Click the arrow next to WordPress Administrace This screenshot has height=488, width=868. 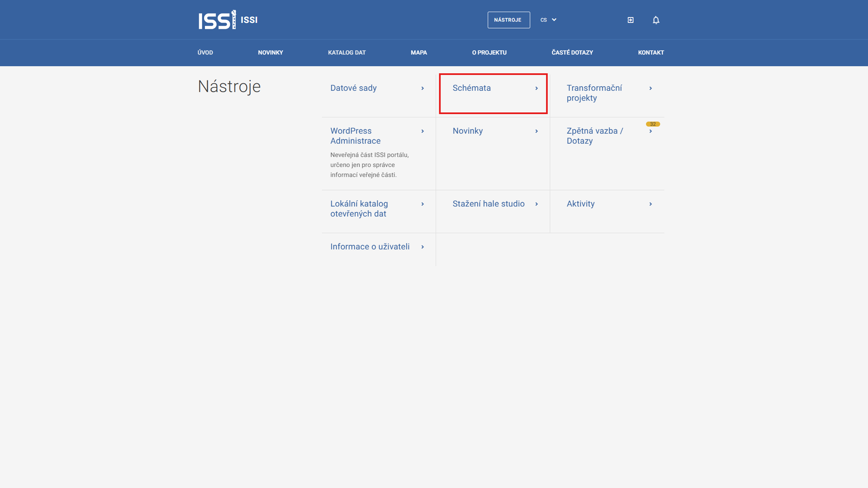[x=422, y=131]
